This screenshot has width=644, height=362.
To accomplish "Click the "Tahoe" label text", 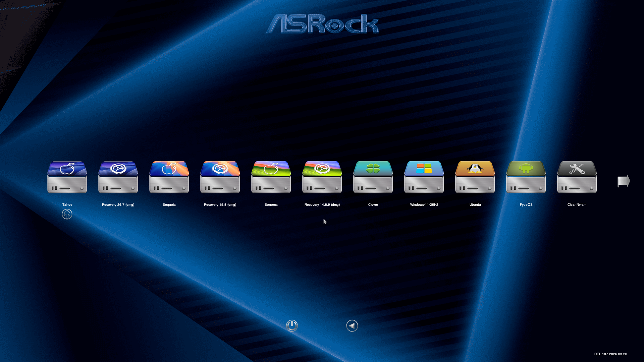I will pyautogui.click(x=67, y=204).
